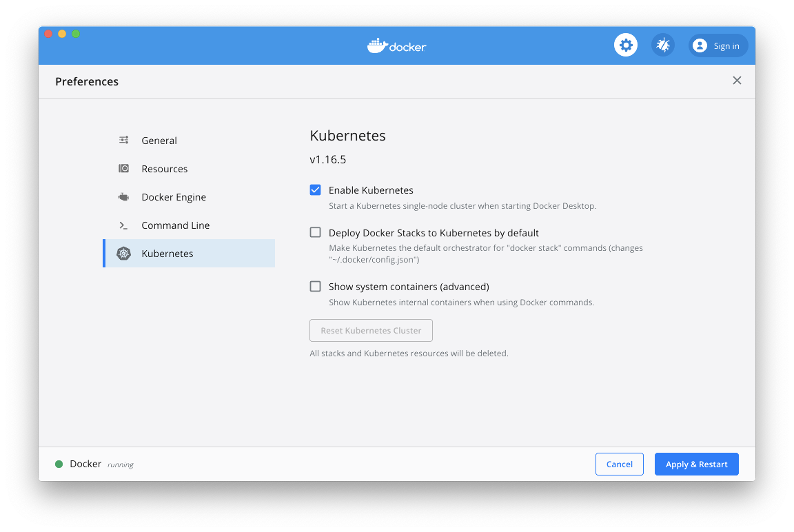This screenshot has height=532, width=794.
Task: Switch to the General preferences tab
Action: (x=159, y=140)
